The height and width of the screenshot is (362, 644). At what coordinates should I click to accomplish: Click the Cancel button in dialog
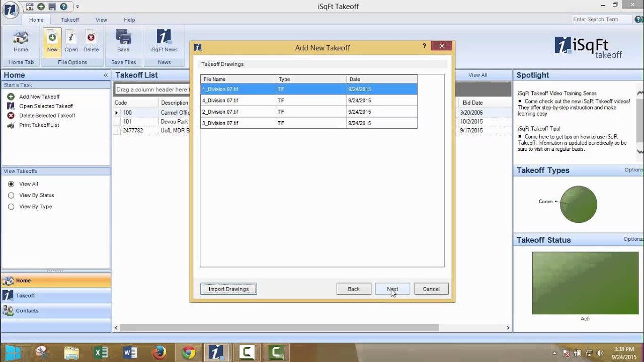coord(431,289)
